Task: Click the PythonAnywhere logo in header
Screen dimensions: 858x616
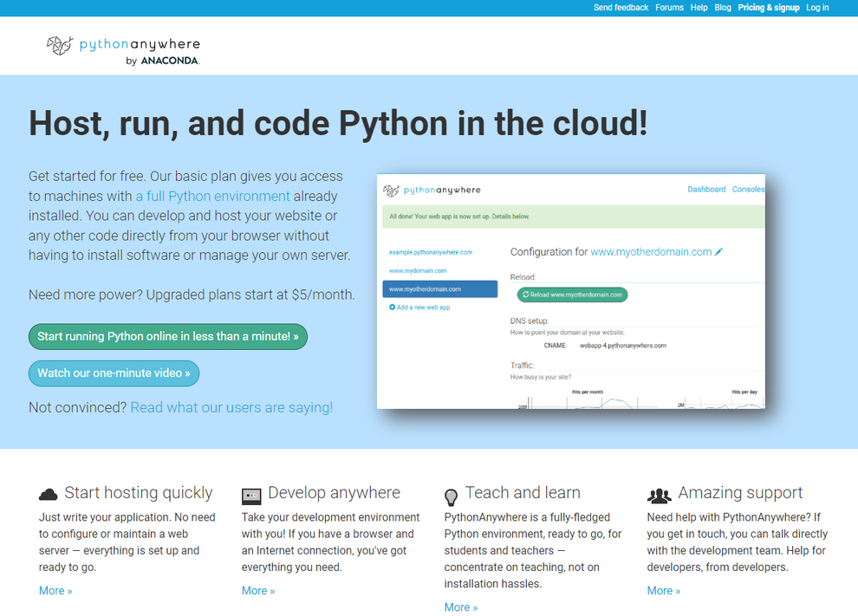Action: 123,49
